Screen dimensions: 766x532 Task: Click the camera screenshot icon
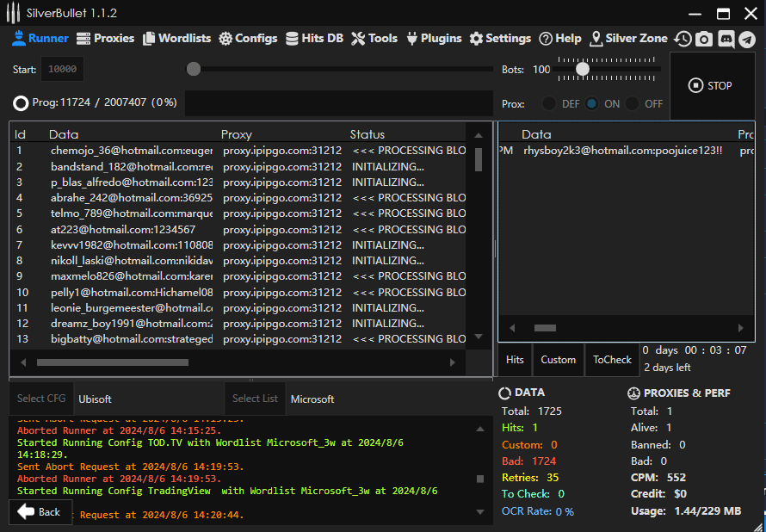tap(705, 39)
